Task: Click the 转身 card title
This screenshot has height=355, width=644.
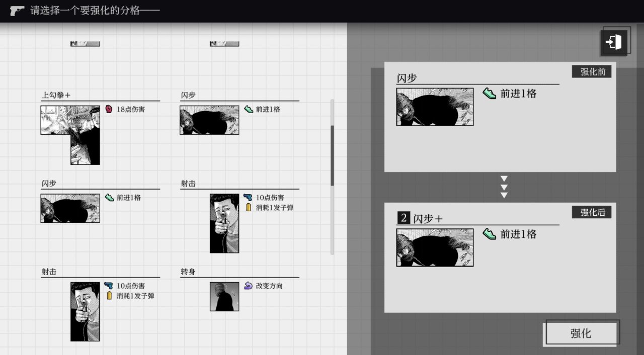Action: click(188, 272)
